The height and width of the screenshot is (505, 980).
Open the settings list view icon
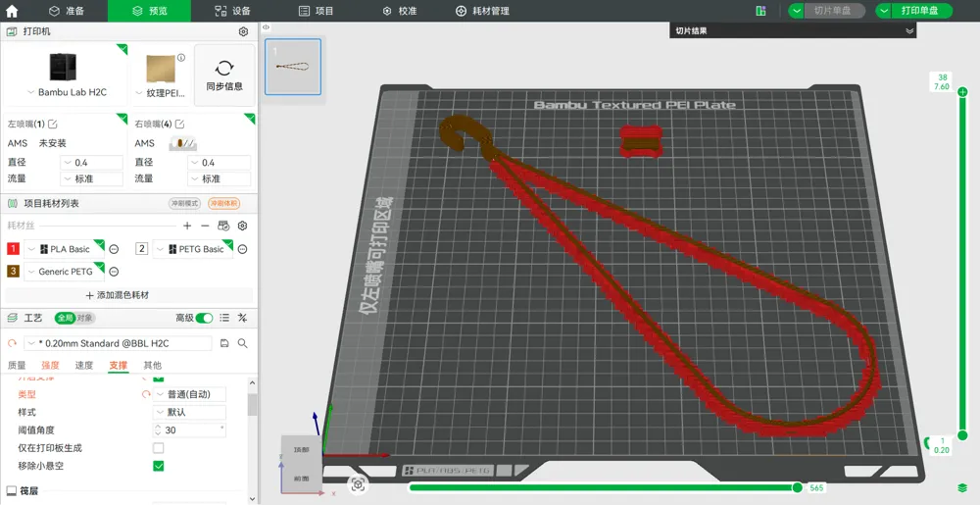click(225, 318)
